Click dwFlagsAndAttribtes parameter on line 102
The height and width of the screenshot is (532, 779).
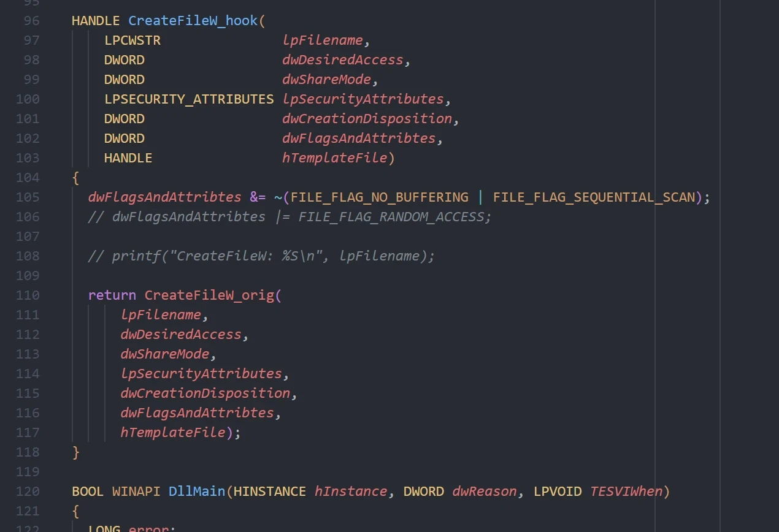[x=359, y=139]
